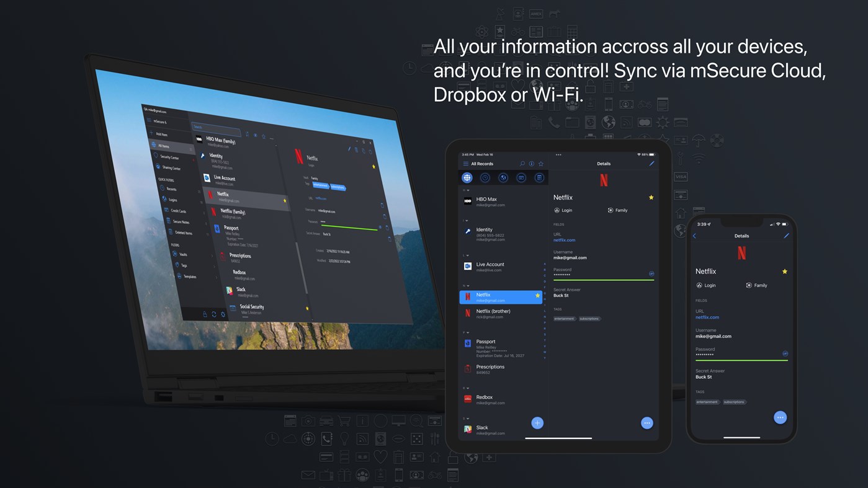Open the settings gear at the laptop sidebar bottom
The width and height of the screenshot is (868, 488).
point(223,314)
